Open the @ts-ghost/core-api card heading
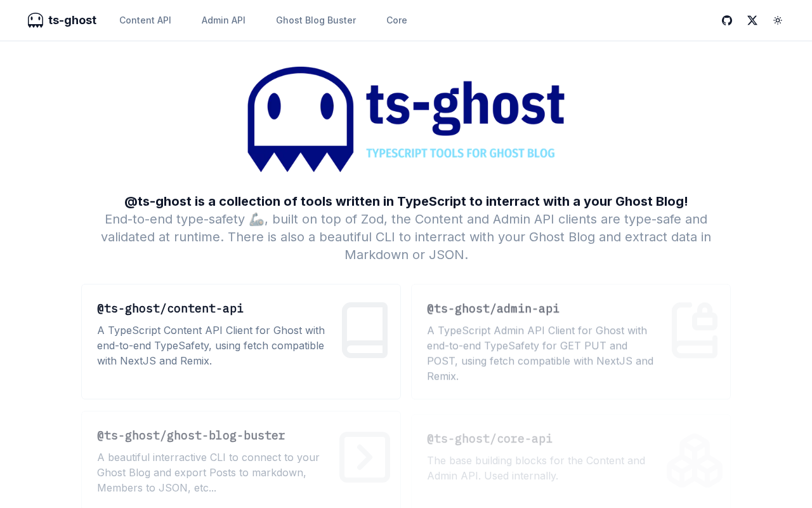The width and height of the screenshot is (812, 508). (x=489, y=439)
